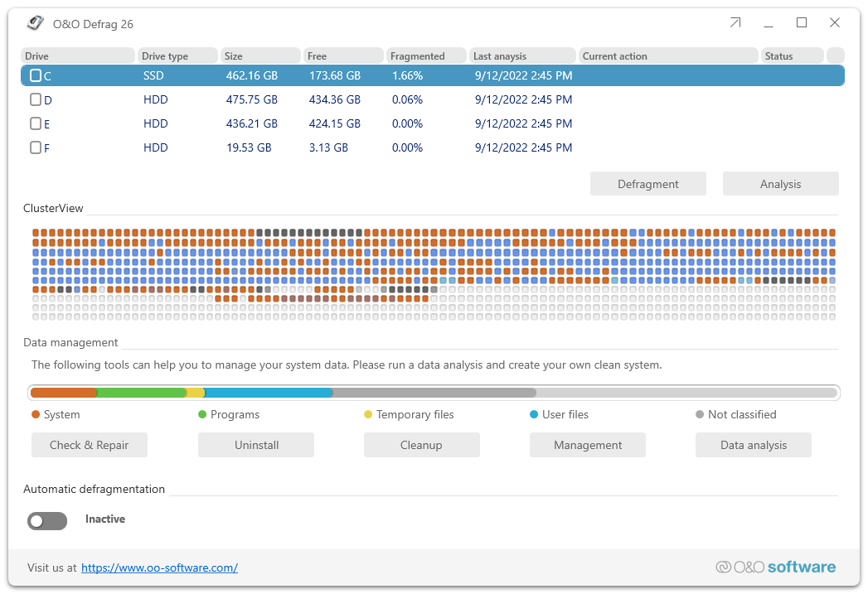This screenshot has width=868, height=594.
Task: Click the blue User files legend dot
Action: (532, 414)
